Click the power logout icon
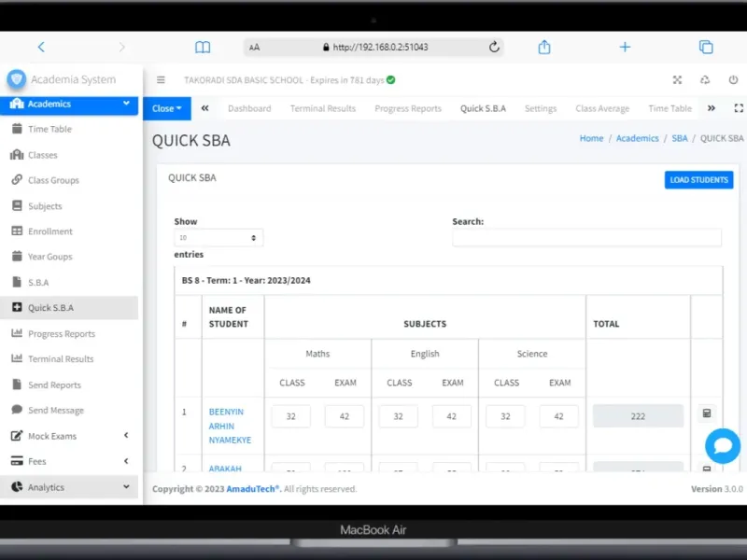This screenshot has width=747, height=560. click(x=733, y=80)
